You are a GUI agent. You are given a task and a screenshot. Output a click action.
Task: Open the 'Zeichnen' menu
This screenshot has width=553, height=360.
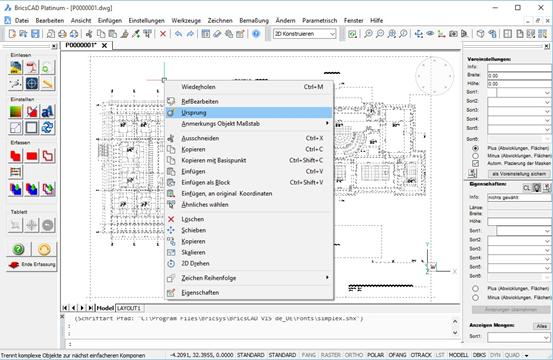(220, 20)
